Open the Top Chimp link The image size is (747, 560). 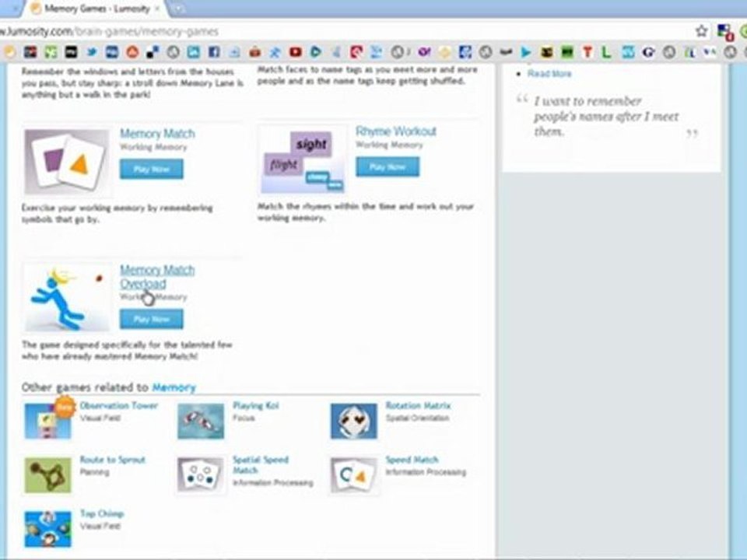coord(102,513)
